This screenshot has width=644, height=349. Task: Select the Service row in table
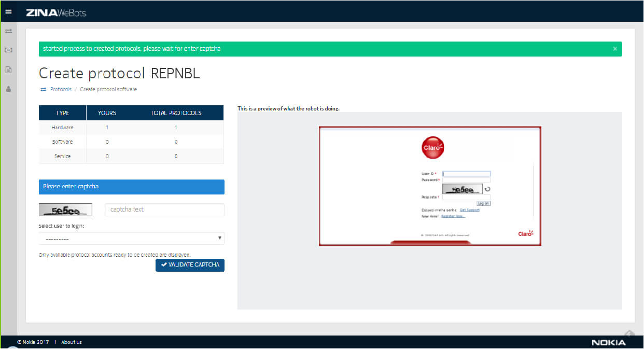coord(131,156)
